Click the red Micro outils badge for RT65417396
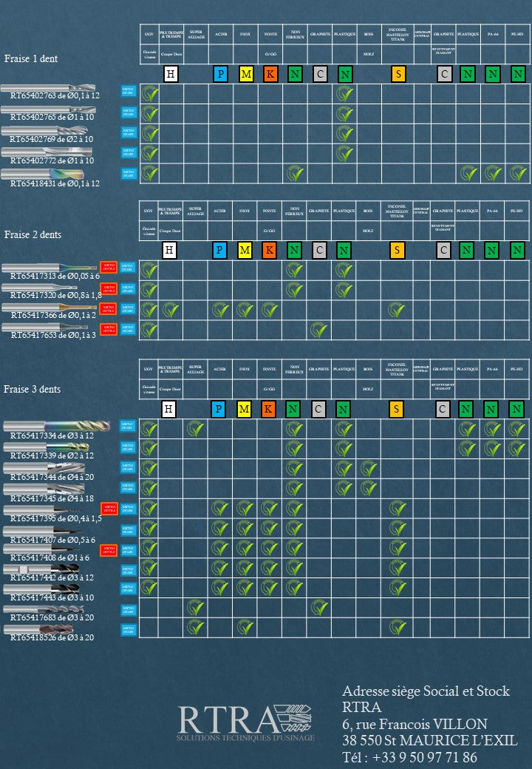This screenshot has width=532, height=769. tap(109, 509)
